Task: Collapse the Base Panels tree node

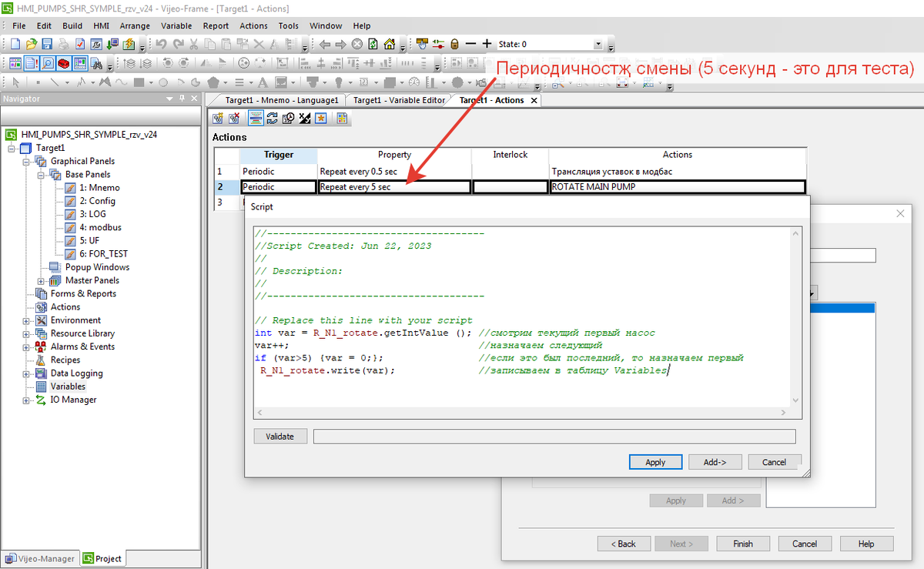Action: [x=42, y=174]
